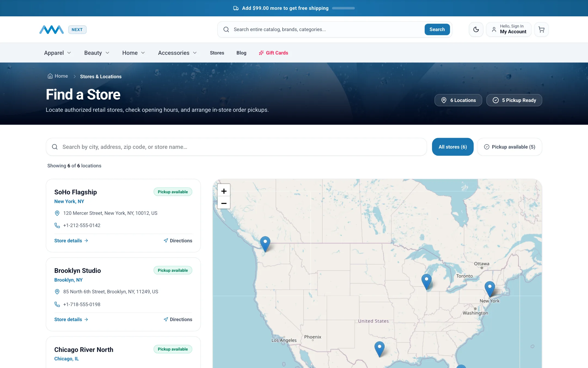Focus the store search by city field

pyautogui.click(x=236, y=147)
